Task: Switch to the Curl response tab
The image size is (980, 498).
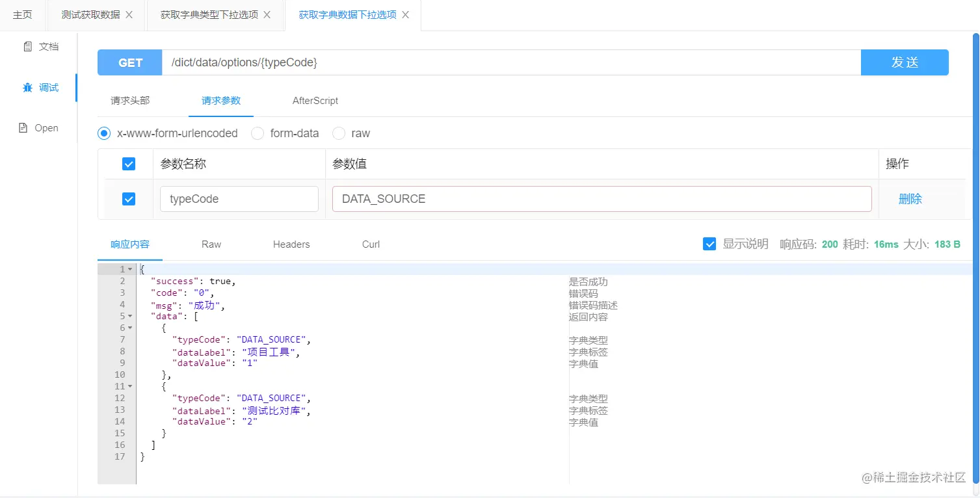Action: coord(371,244)
